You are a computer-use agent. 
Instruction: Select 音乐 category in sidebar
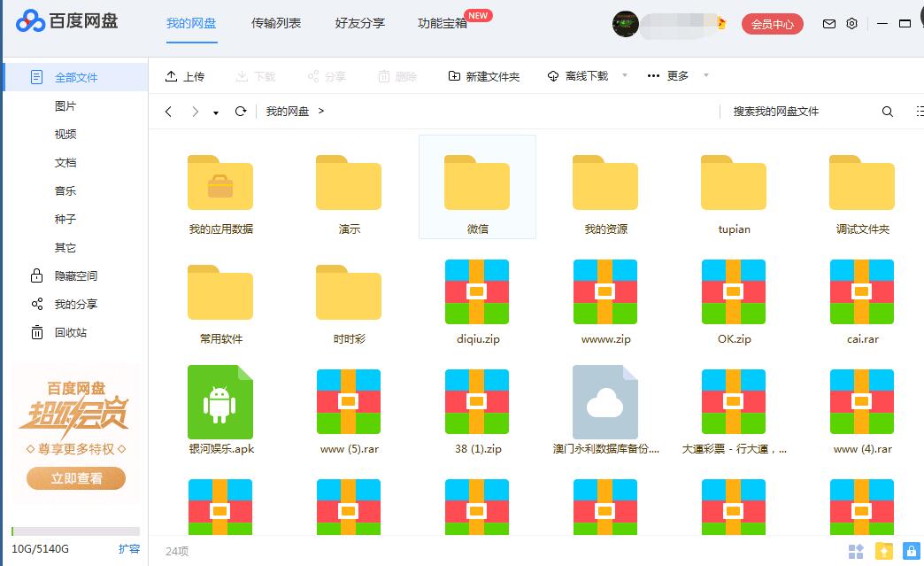[x=65, y=191]
